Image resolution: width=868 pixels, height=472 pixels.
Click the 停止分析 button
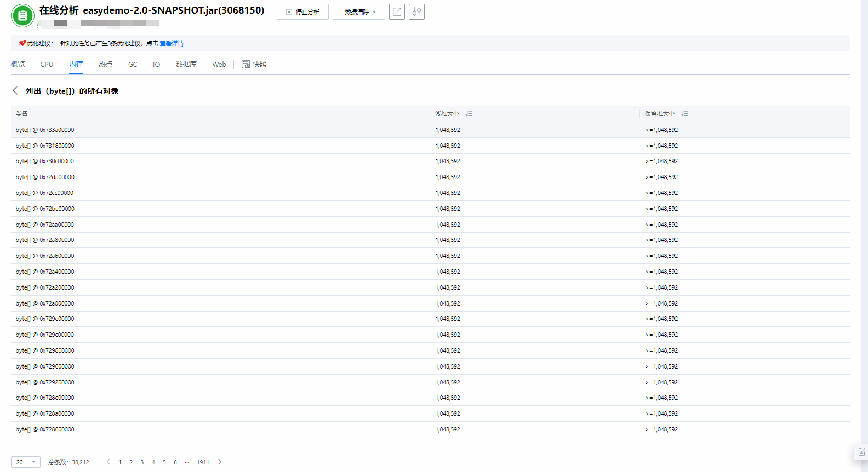[x=302, y=11]
